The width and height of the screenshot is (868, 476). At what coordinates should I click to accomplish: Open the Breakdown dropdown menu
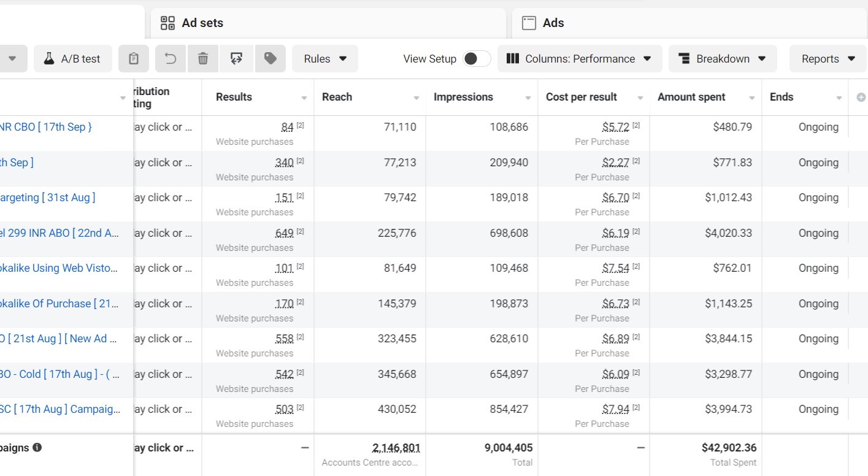(722, 59)
